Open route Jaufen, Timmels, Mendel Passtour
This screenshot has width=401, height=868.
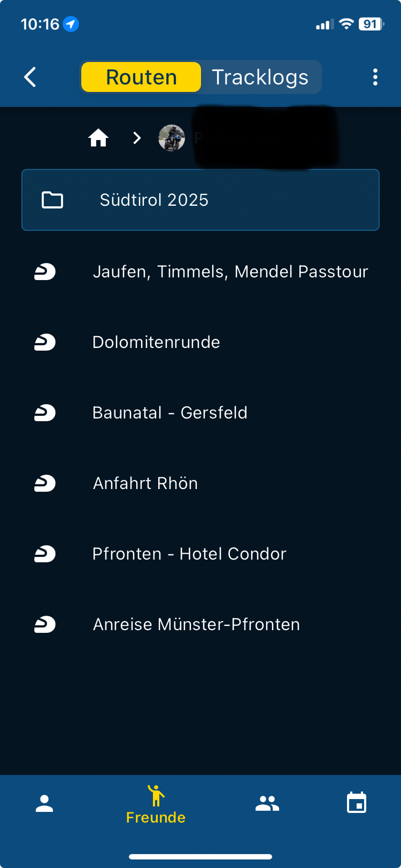(230, 272)
